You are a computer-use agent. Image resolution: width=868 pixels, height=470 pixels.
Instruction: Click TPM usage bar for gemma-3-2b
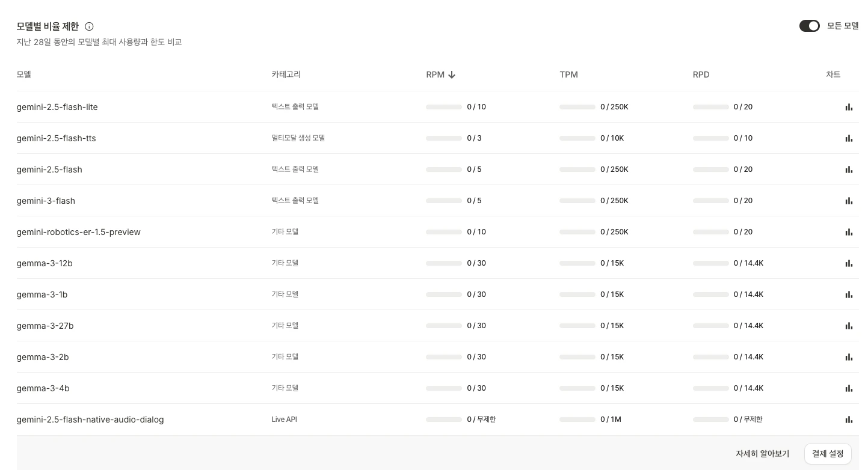tap(577, 357)
